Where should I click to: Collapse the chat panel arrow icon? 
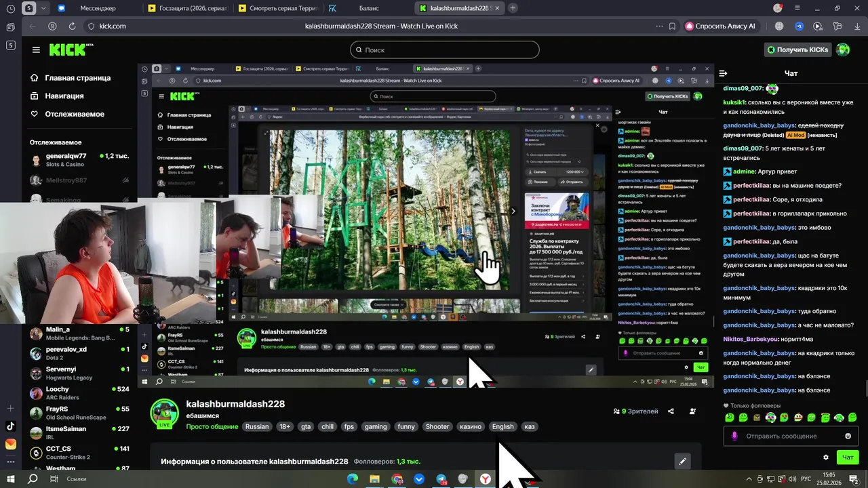(723, 73)
